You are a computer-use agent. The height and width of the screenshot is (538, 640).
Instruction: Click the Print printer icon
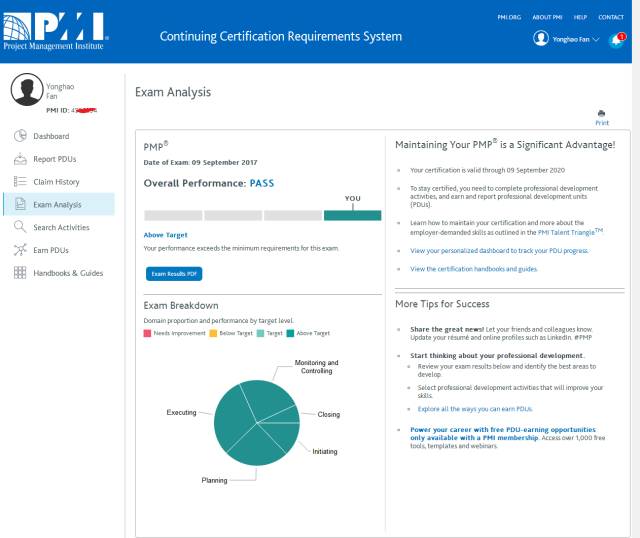click(x=601, y=114)
